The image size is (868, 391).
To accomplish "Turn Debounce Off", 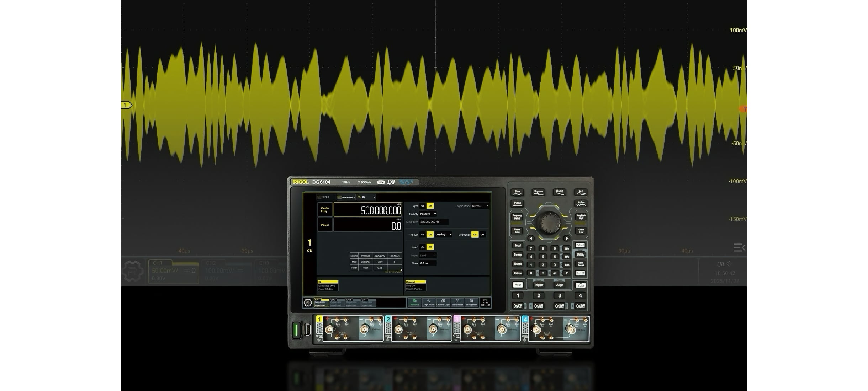I will (x=482, y=235).
